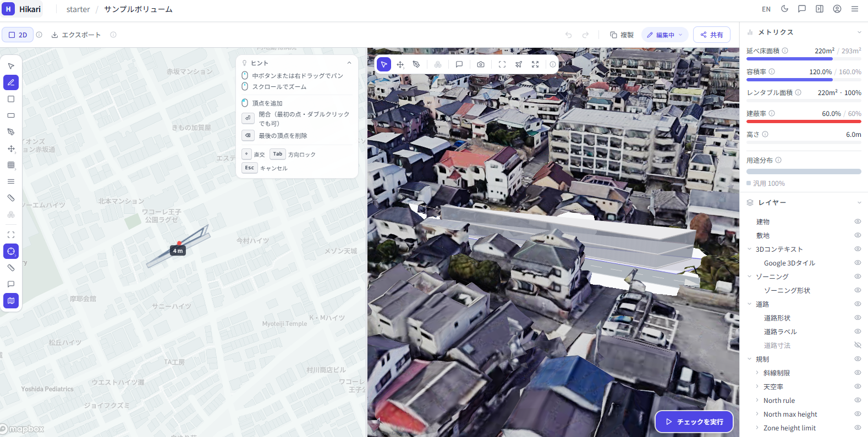Open the hamburger menu in the header

coord(855,9)
